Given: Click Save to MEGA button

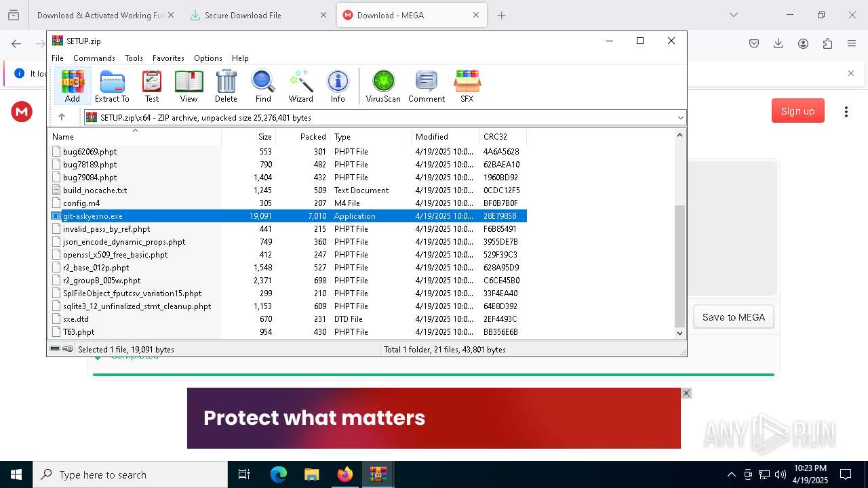Looking at the screenshot, I should click(733, 317).
